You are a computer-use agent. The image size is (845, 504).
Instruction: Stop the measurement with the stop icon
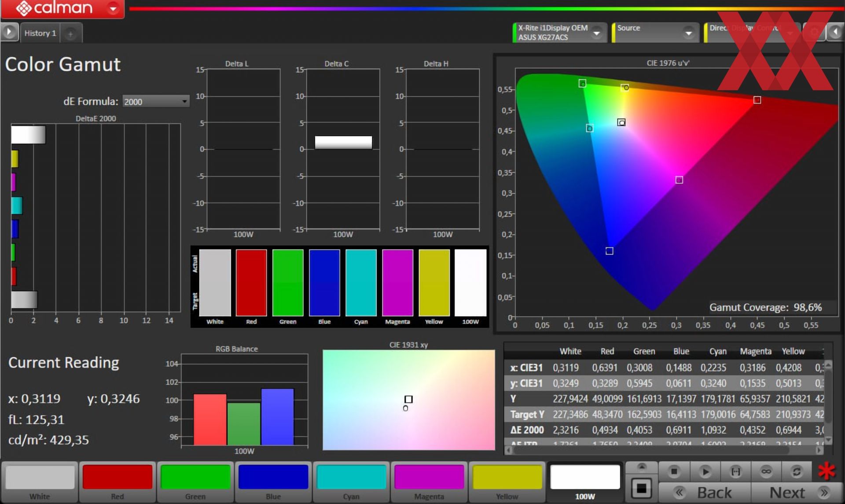674,471
